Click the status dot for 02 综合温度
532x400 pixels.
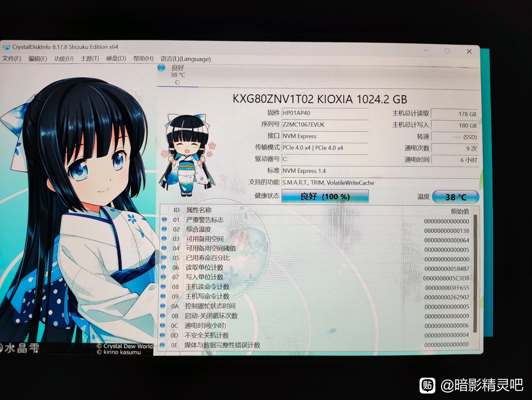164,229
